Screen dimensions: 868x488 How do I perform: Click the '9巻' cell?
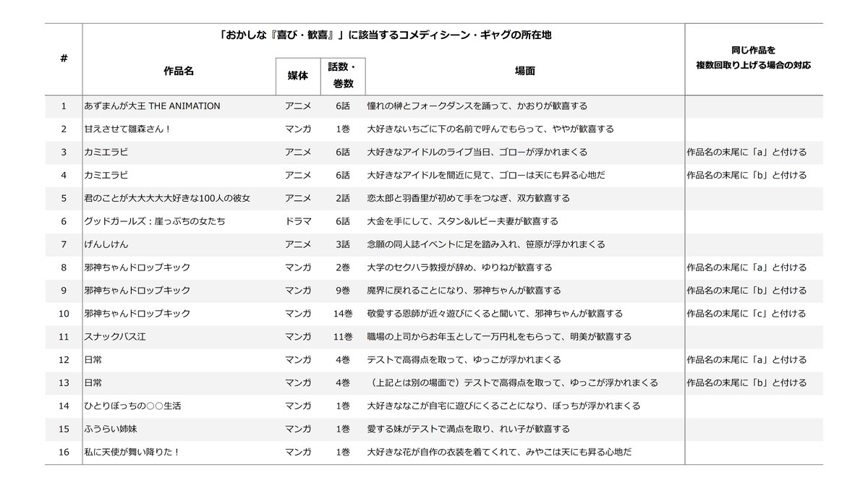[x=343, y=291]
